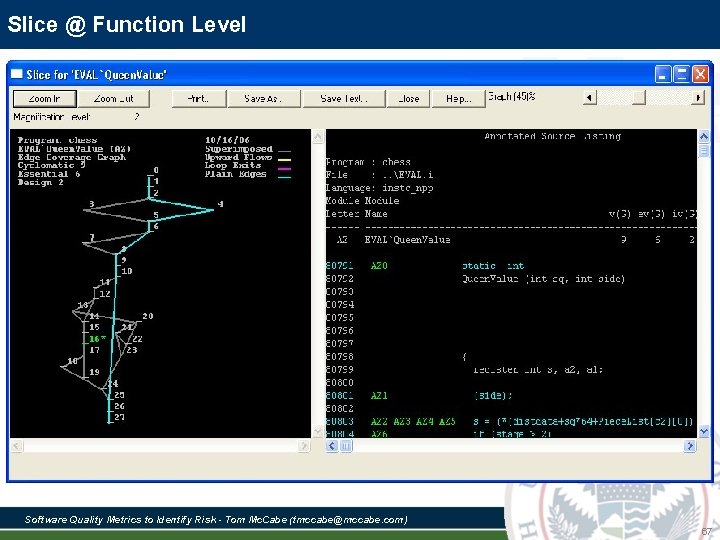Click node 19 label in flow graph
This screenshot has height=540, width=720.
(x=94, y=372)
